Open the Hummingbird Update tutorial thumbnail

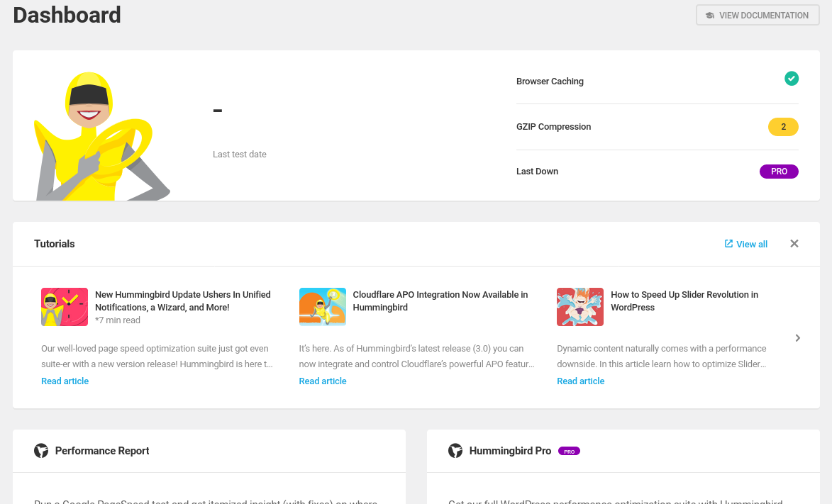pos(65,307)
